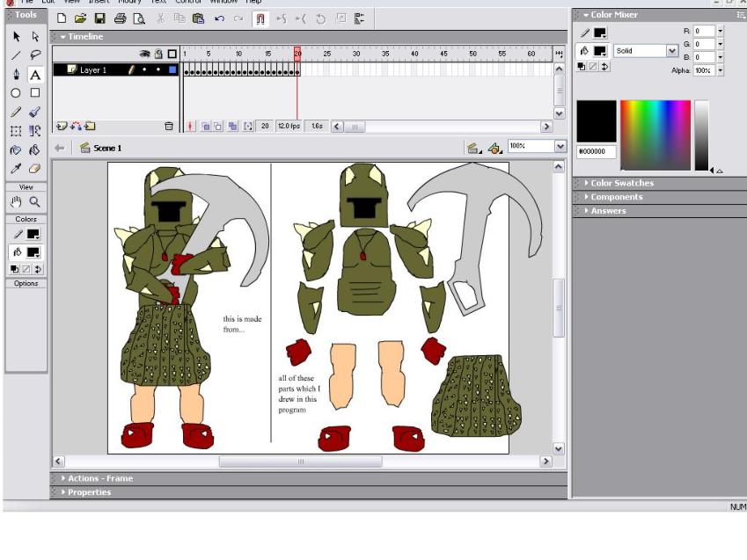Click the Save disk icon
Image resolution: width=747 pixels, height=560 pixels.
tap(99, 18)
